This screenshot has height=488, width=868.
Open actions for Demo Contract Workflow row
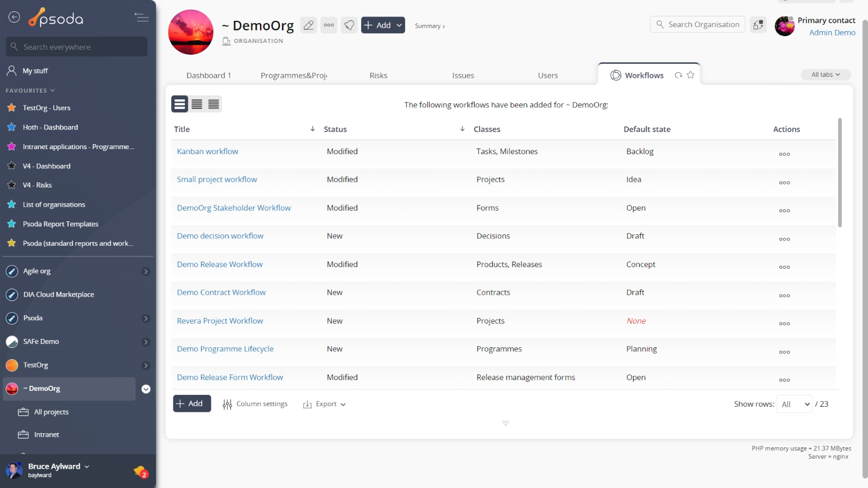[x=784, y=295]
